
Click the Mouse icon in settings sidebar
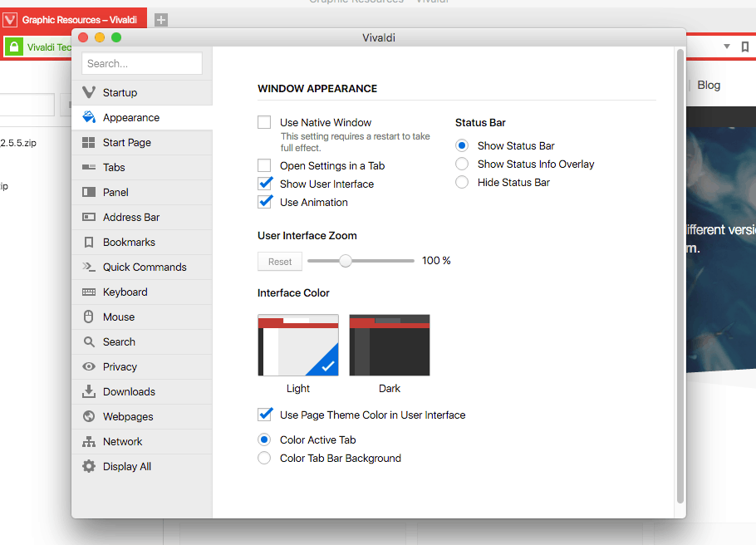pos(89,317)
